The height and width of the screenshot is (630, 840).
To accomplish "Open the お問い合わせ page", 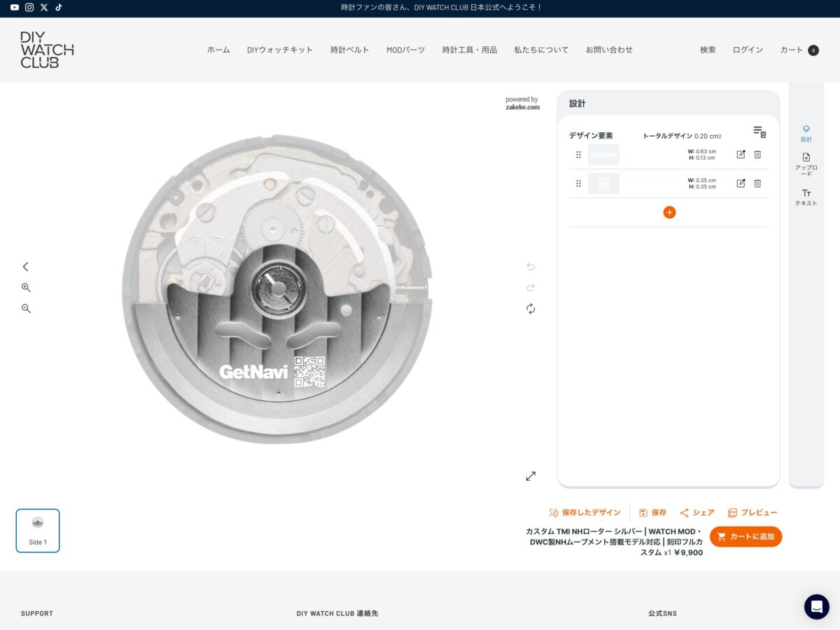I will [x=609, y=50].
